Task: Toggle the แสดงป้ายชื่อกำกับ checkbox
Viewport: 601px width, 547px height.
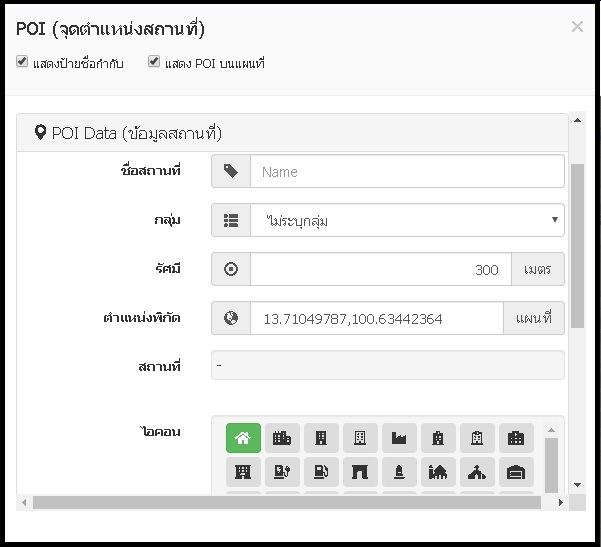Action: [x=22, y=61]
